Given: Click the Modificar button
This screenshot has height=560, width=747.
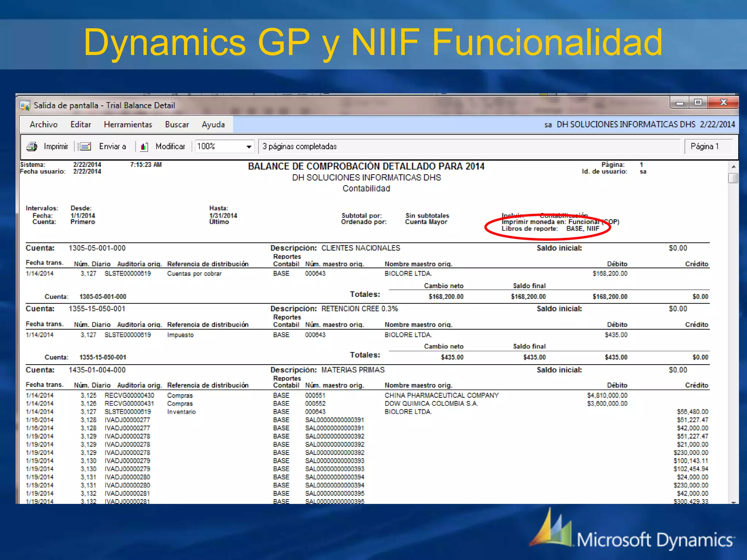Looking at the screenshot, I should pos(170,146).
